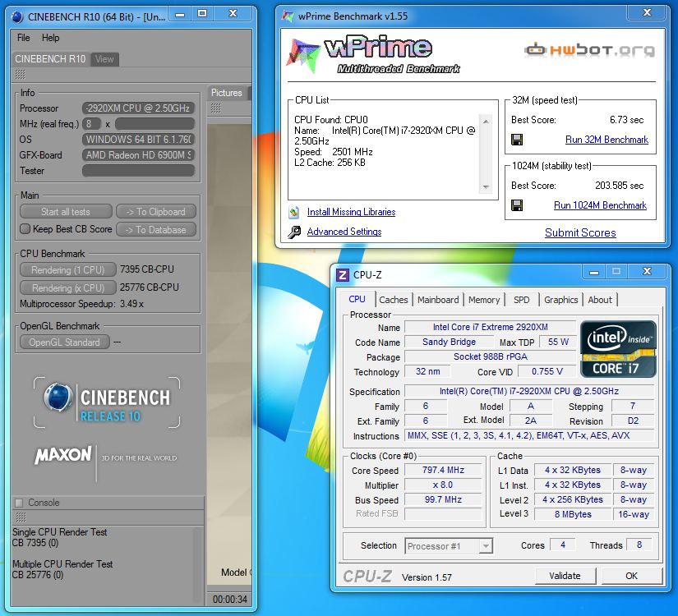Click the "797.4 MHz" Core Speed value

(x=443, y=471)
